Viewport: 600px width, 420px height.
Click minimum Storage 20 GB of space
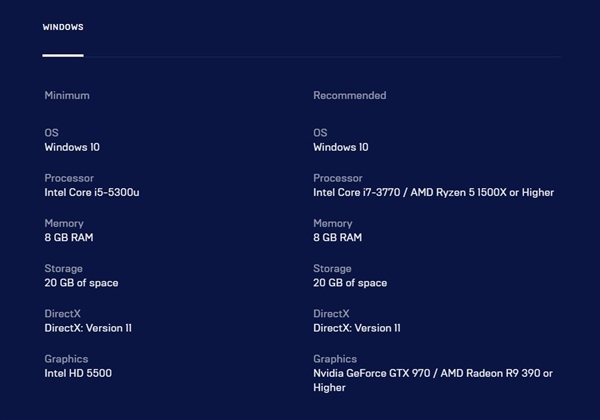[81, 283]
